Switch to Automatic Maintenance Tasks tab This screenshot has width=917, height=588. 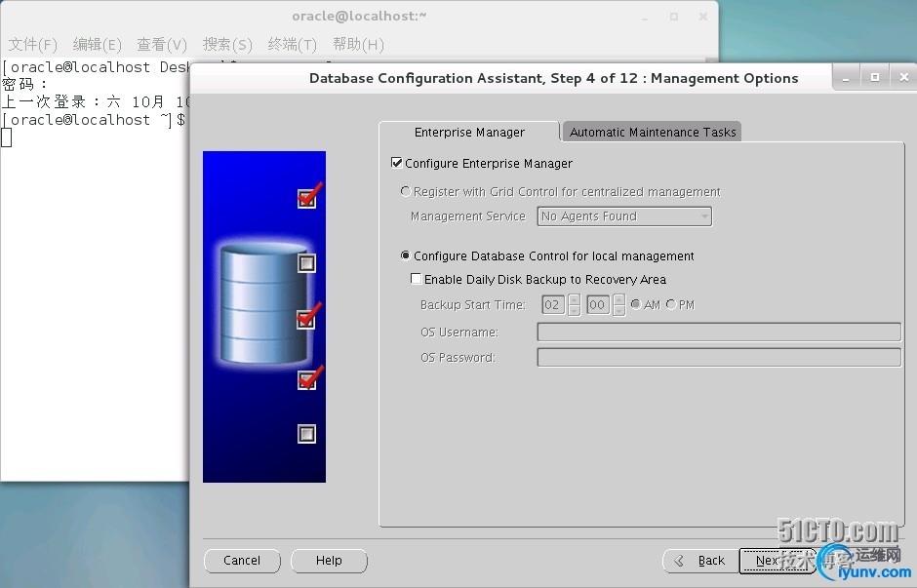click(652, 132)
